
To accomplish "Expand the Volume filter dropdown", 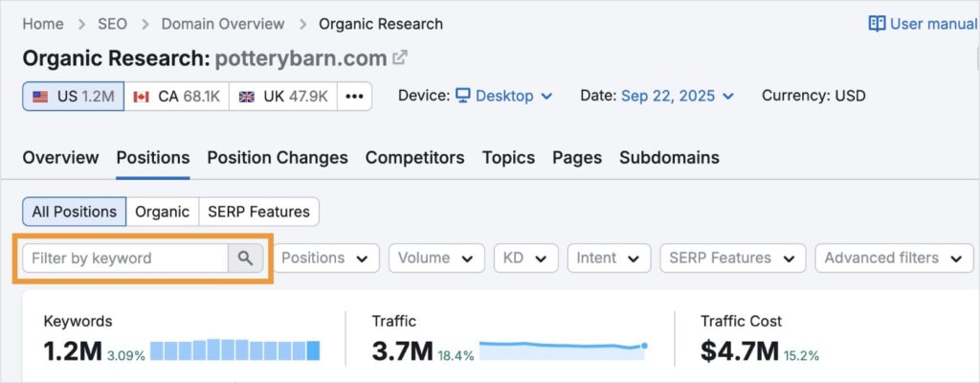I will tap(436, 258).
